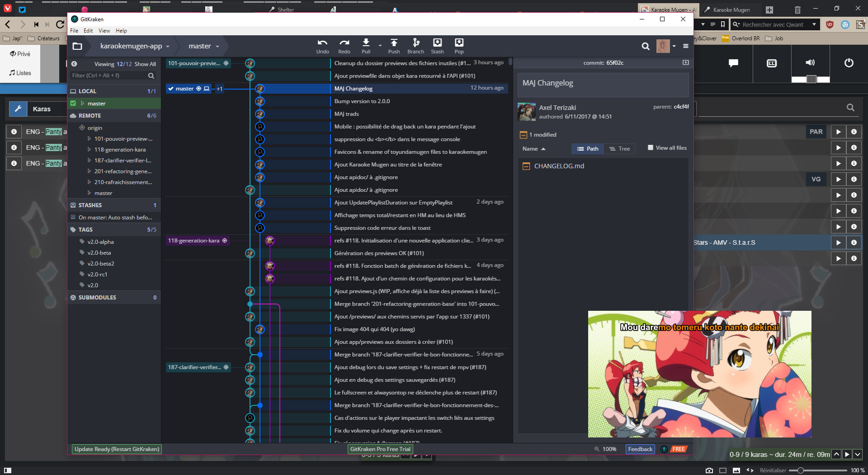The width and height of the screenshot is (868, 475).
Task: Toggle Show All branches
Action: pos(145,64)
